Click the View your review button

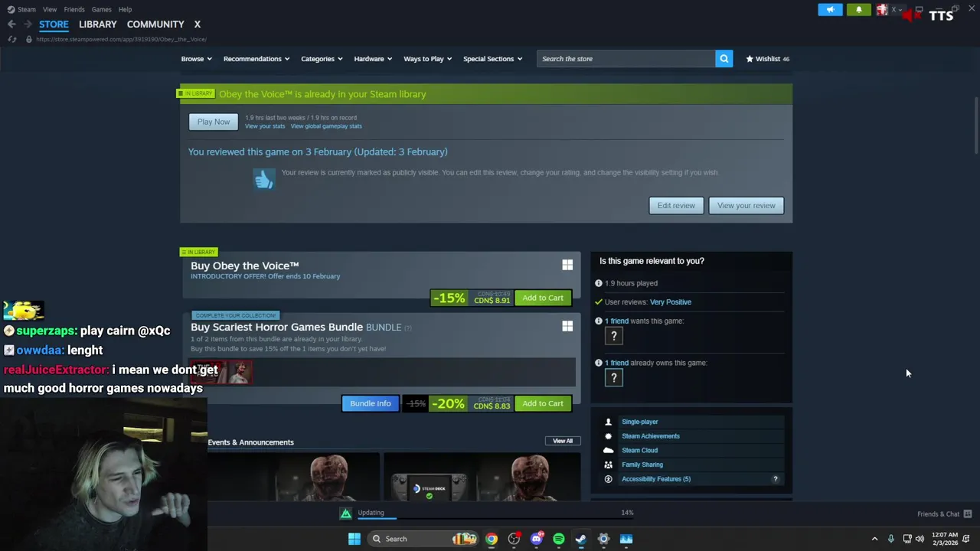click(746, 205)
